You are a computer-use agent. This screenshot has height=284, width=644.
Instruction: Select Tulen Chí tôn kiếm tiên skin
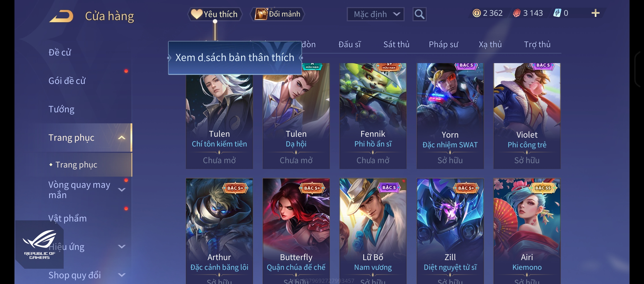tap(219, 116)
